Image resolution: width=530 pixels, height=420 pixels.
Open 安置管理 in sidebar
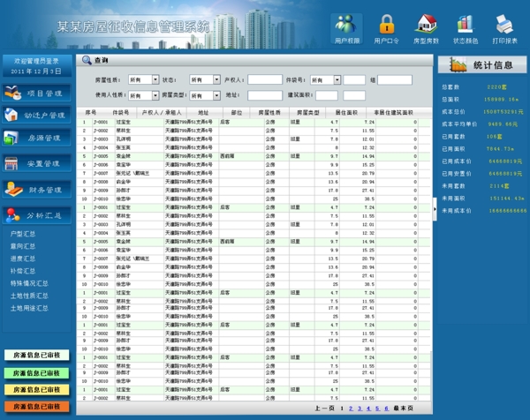[x=36, y=163]
